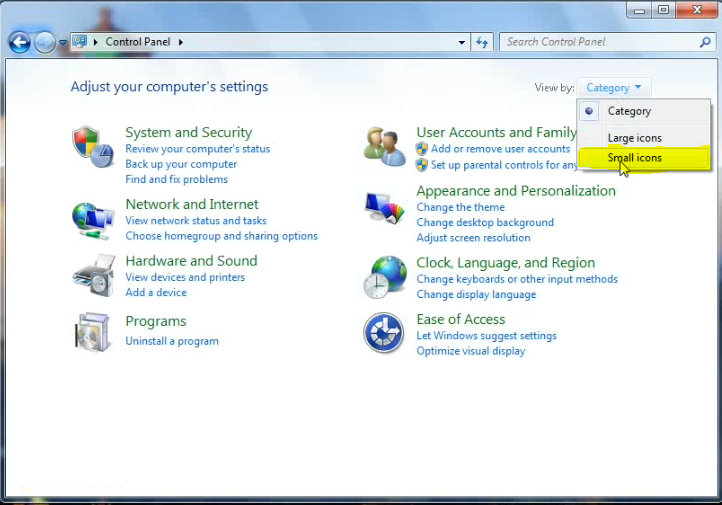Click Set up parental controls link
Image resolution: width=722 pixels, height=505 pixels.
coord(504,165)
